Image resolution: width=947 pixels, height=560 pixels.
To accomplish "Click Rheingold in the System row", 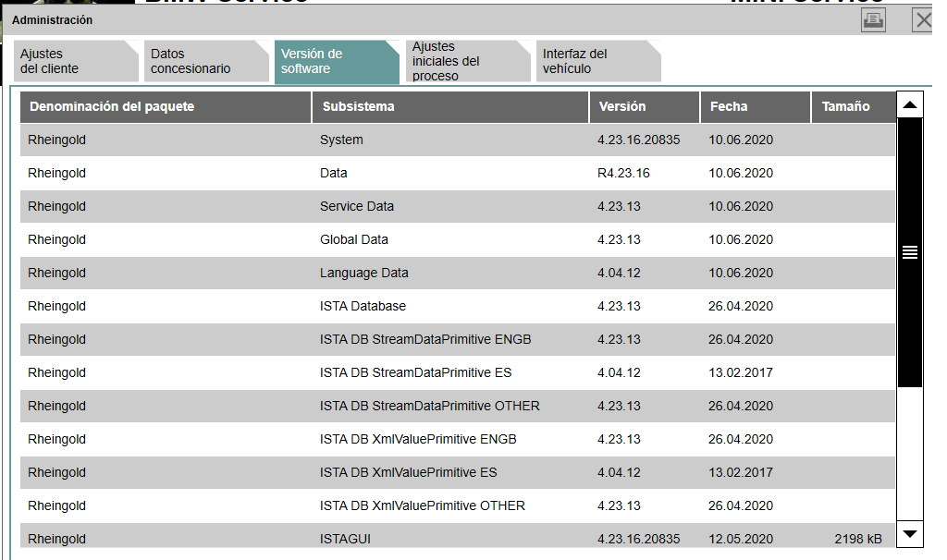I will 56,140.
